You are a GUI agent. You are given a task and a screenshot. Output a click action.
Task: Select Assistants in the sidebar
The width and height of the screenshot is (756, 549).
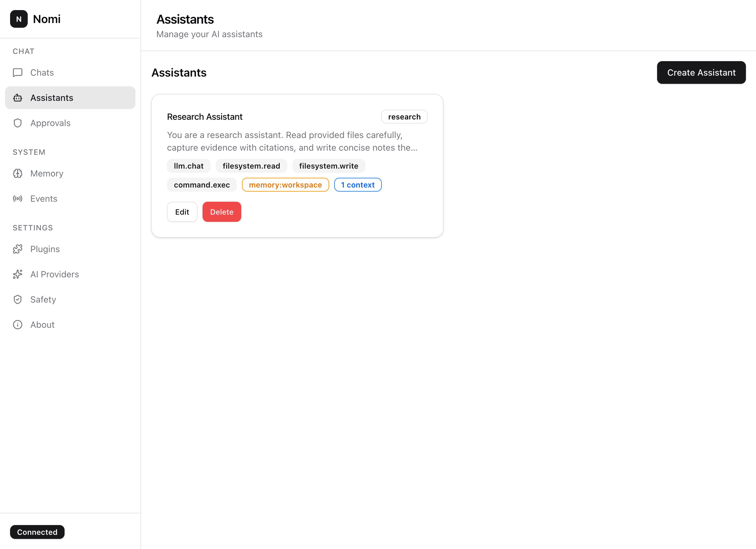[70, 98]
